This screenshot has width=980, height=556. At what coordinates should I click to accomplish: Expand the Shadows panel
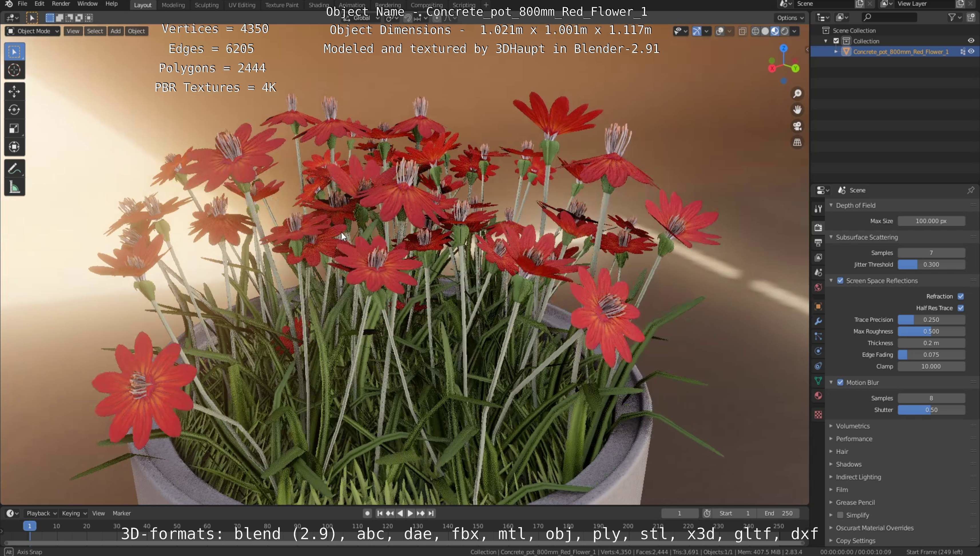coord(848,464)
